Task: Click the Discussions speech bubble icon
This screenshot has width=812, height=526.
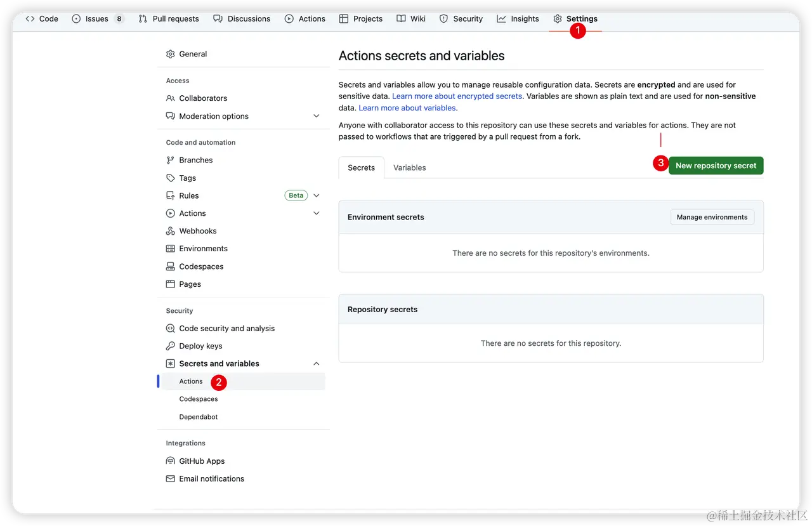Action: click(218, 19)
